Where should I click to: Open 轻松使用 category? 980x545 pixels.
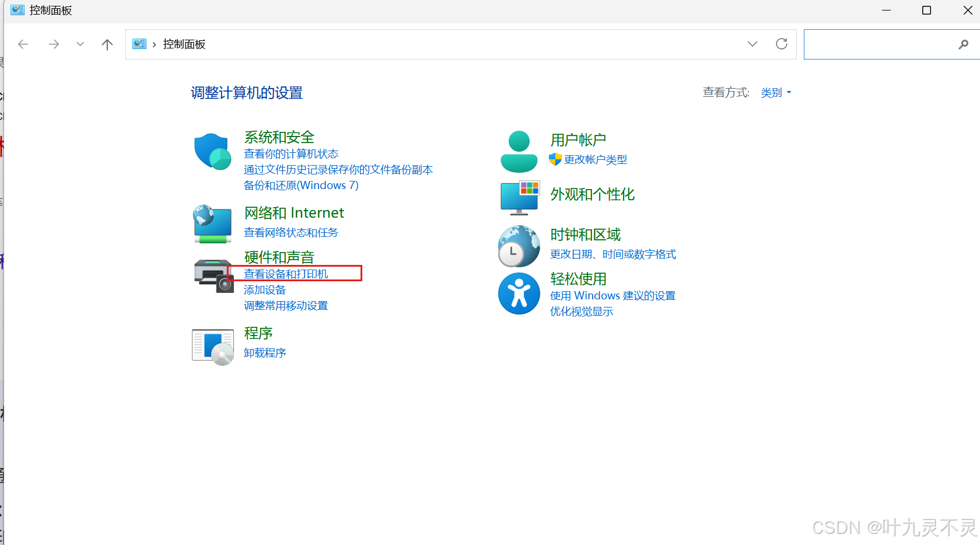(578, 279)
